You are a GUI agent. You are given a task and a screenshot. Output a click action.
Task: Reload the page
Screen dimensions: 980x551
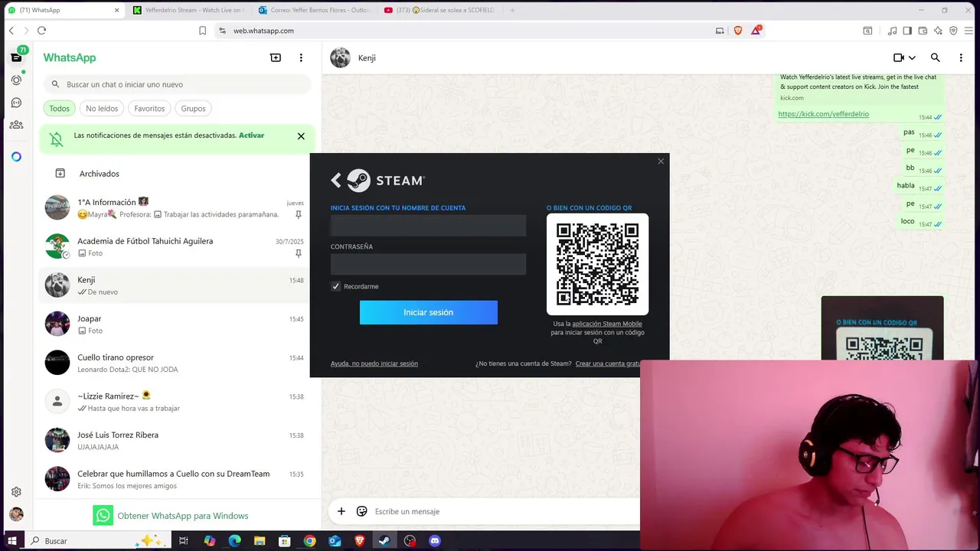pyautogui.click(x=41, y=31)
